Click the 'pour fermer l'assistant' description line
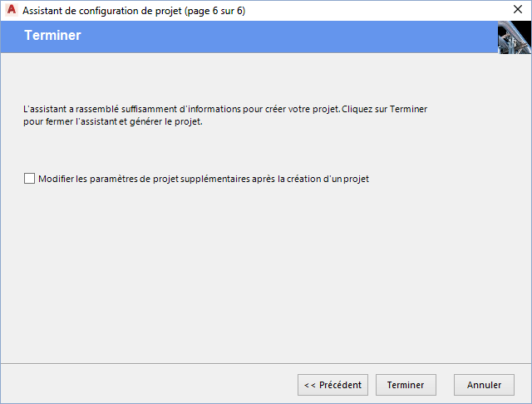 click(x=112, y=121)
